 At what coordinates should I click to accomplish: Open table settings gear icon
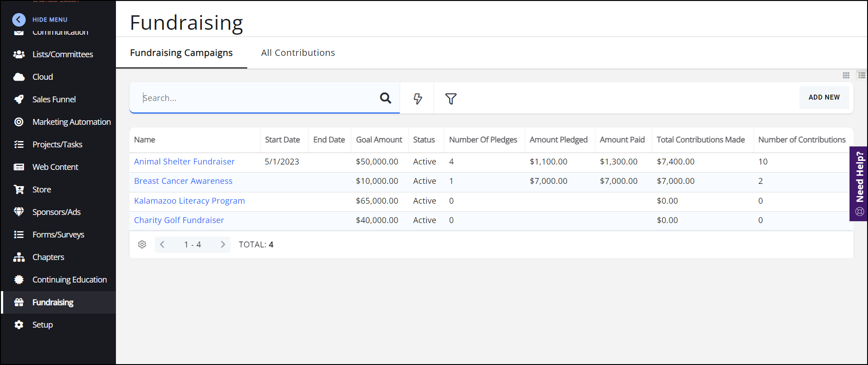tap(142, 244)
